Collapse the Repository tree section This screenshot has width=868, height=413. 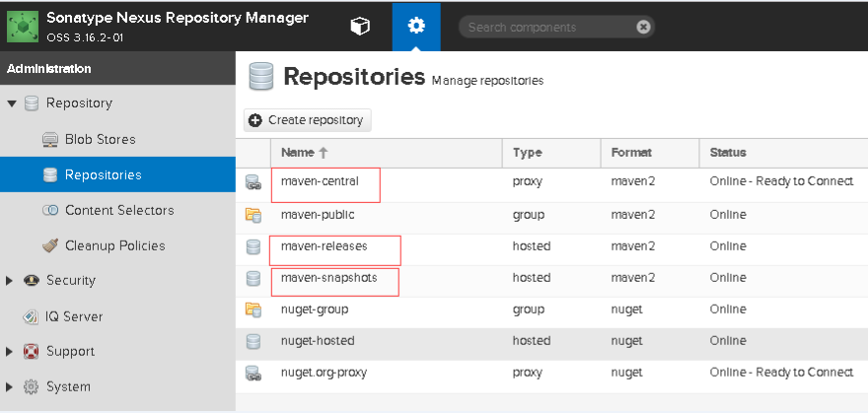pos(12,103)
